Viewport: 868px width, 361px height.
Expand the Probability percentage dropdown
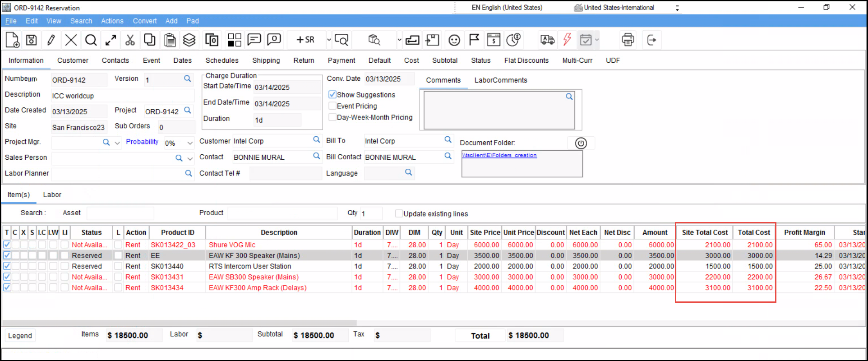click(190, 143)
